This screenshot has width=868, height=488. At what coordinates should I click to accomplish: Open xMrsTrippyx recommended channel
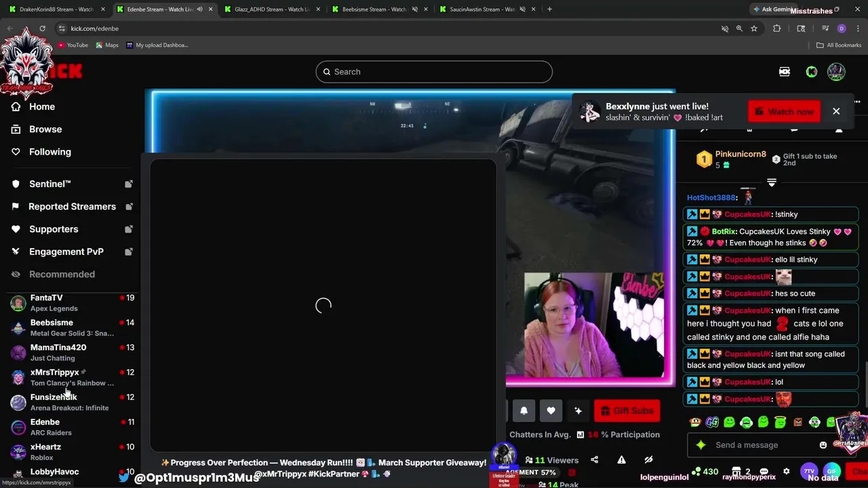pos(72,378)
